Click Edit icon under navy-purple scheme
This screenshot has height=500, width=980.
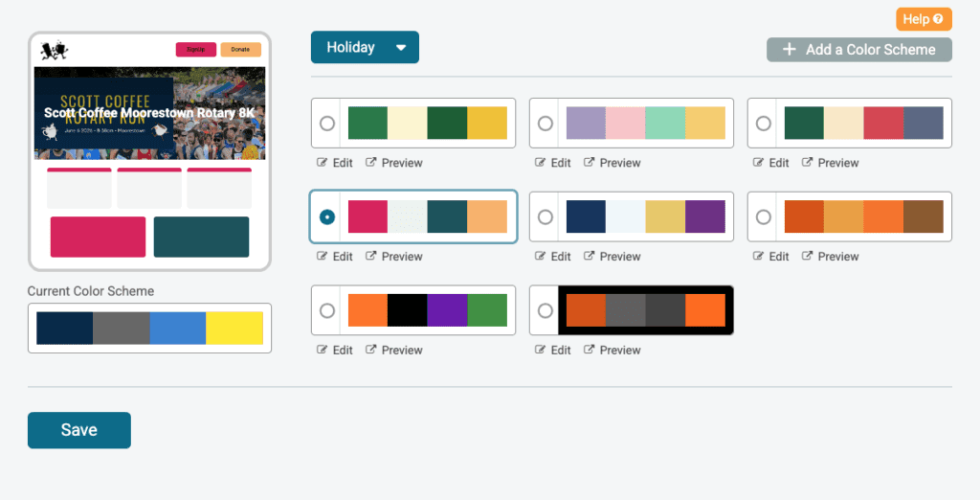tap(541, 257)
